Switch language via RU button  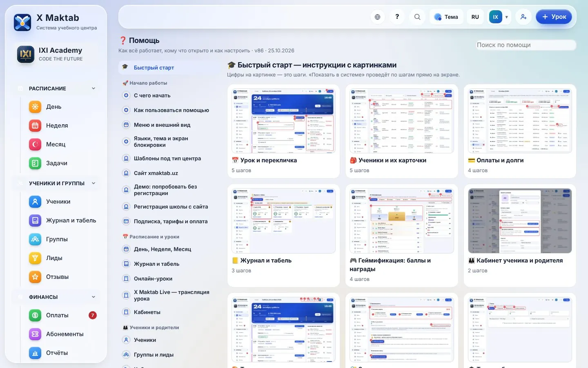pos(475,17)
